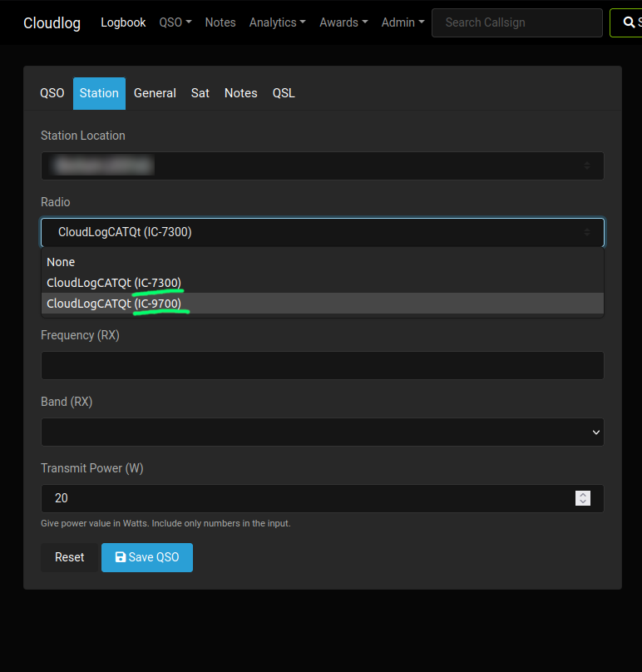This screenshot has width=642, height=672.
Task: Switch to the General tab
Action: pyautogui.click(x=155, y=93)
